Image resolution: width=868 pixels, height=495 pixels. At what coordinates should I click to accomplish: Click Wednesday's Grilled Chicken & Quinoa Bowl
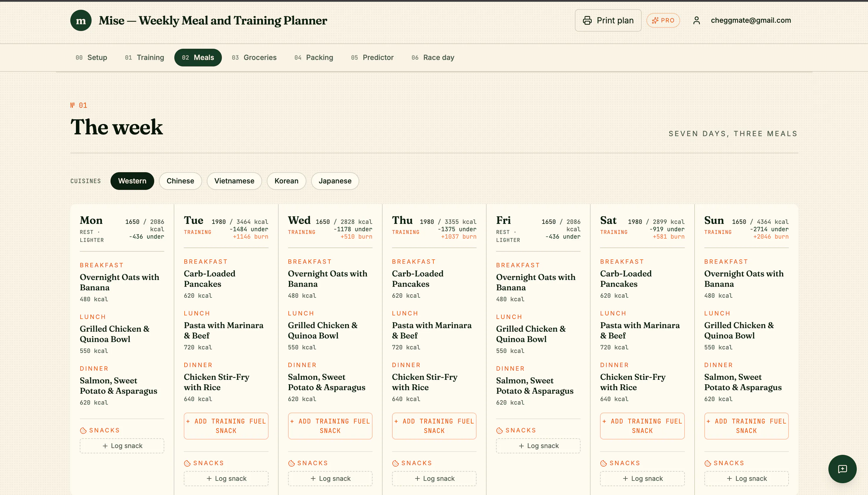(x=323, y=330)
